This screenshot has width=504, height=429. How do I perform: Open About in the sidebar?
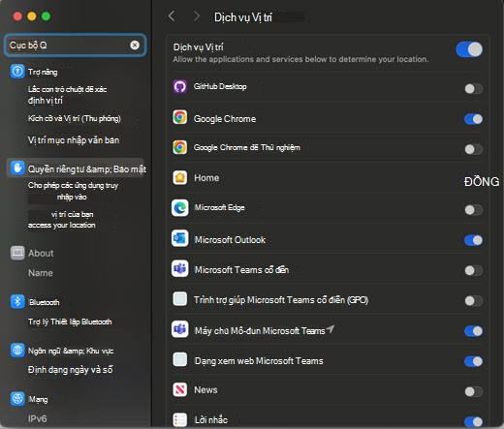click(x=41, y=253)
